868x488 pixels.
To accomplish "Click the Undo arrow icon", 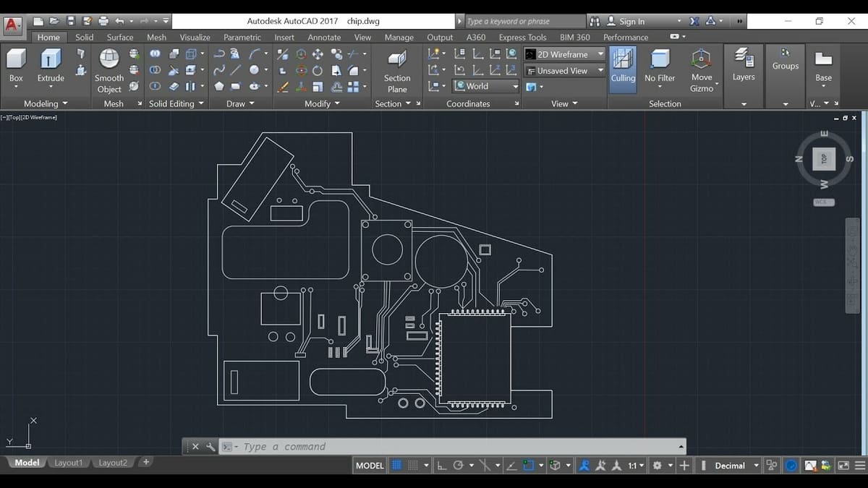I will point(119,21).
